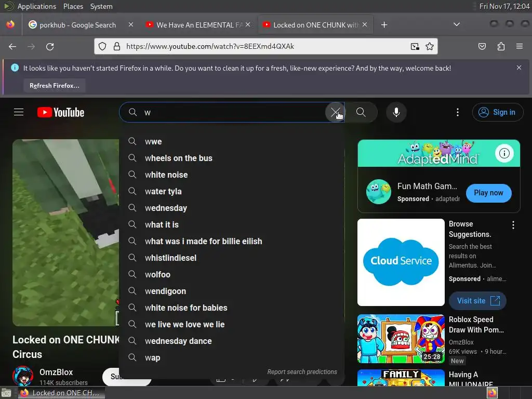Viewport: 532px width, 399px height.
Task: Open the Places menu
Action: 73,6
